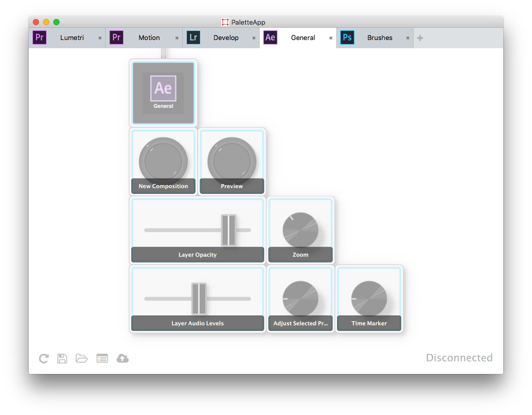
Task: Click the PaletteApp window title
Action: pos(248,22)
